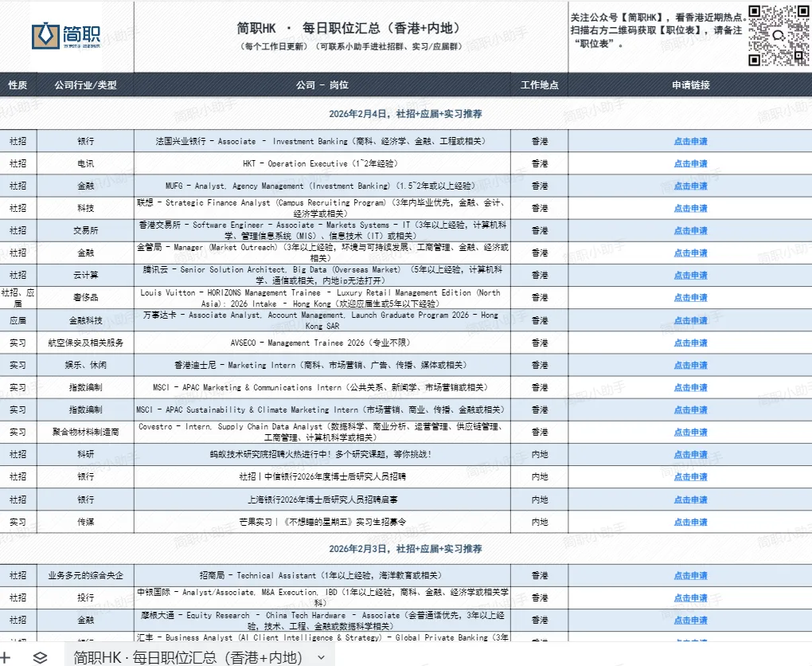Open 点击申请 link for Louis Vuitton trainee row
The image size is (812, 666).
click(690, 297)
